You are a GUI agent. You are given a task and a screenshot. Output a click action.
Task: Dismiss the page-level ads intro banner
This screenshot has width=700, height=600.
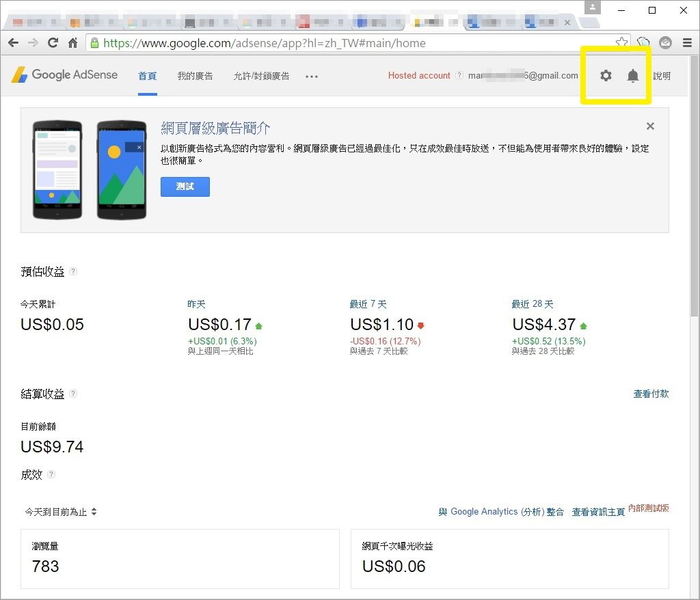651,126
